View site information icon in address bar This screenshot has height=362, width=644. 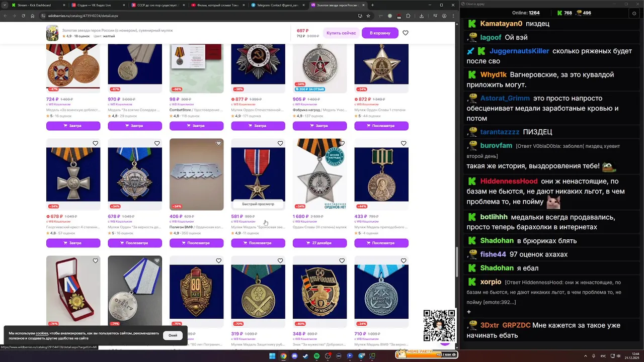tap(43, 16)
